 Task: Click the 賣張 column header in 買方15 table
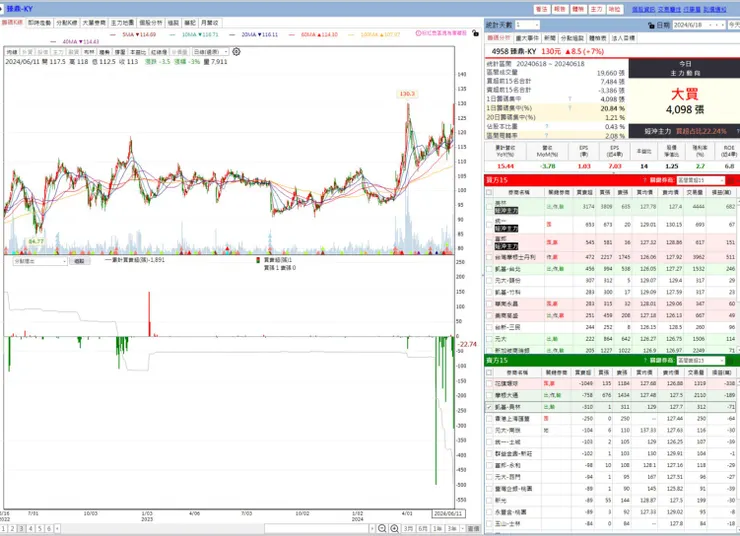(x=622, y=193)
